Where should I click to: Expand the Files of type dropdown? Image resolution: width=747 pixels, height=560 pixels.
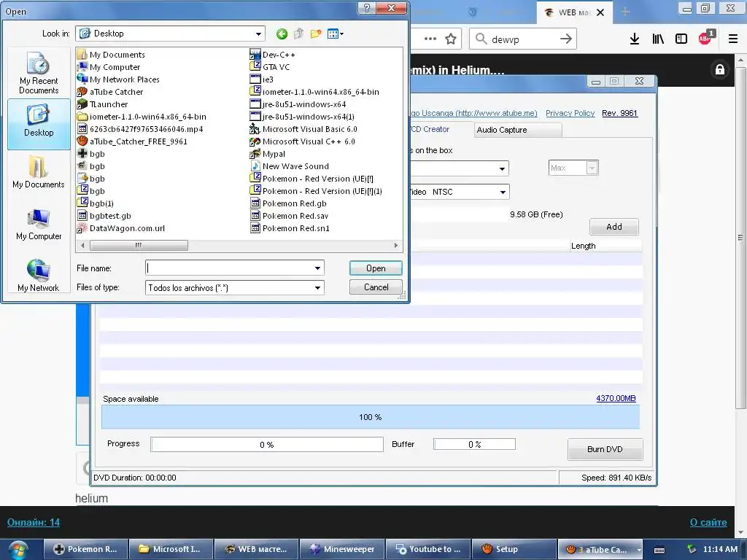click(317, 287)
